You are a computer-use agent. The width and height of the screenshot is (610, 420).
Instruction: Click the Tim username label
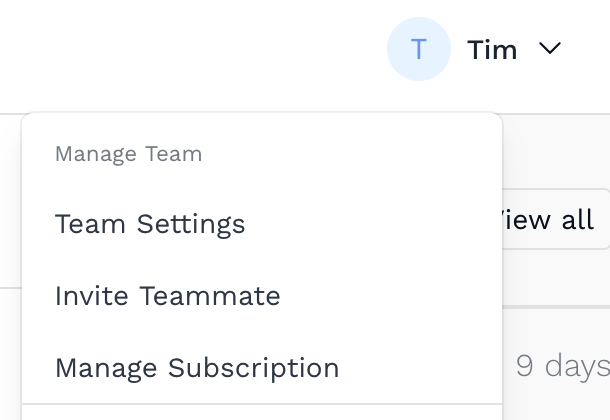(492, 50)
